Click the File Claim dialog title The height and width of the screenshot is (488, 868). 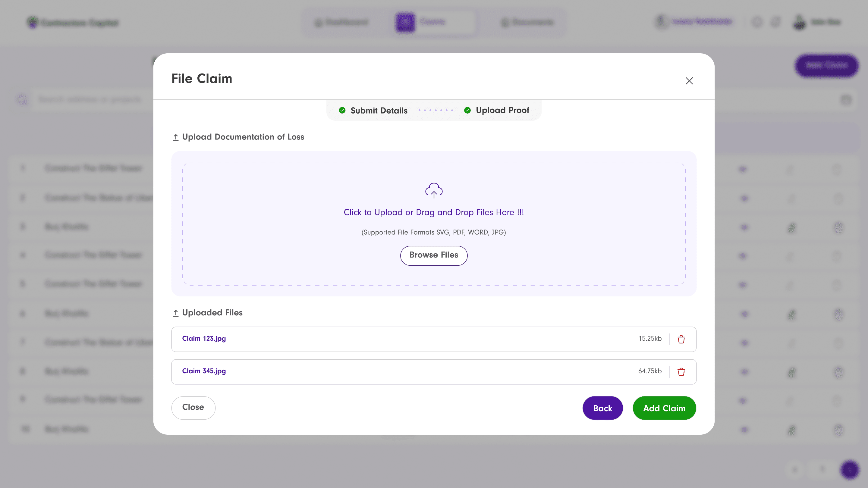click(202, 78)
